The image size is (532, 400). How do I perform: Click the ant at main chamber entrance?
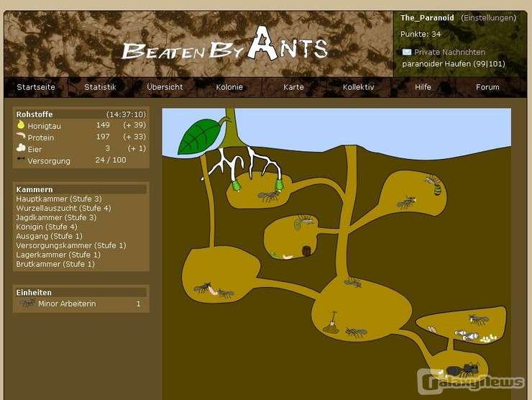[352, 282]
